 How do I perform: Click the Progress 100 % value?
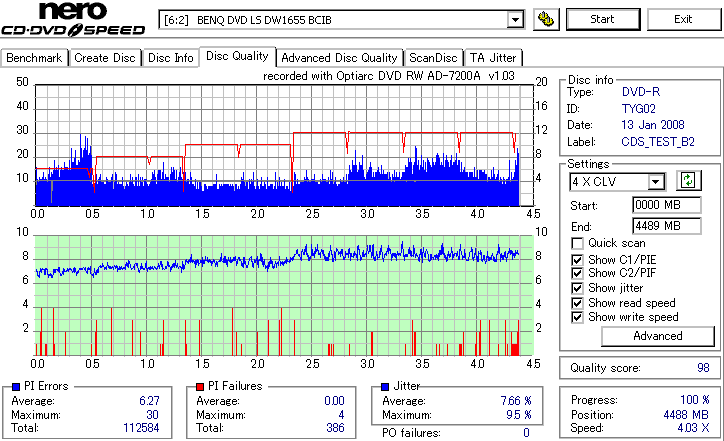(x=695, y=400)
